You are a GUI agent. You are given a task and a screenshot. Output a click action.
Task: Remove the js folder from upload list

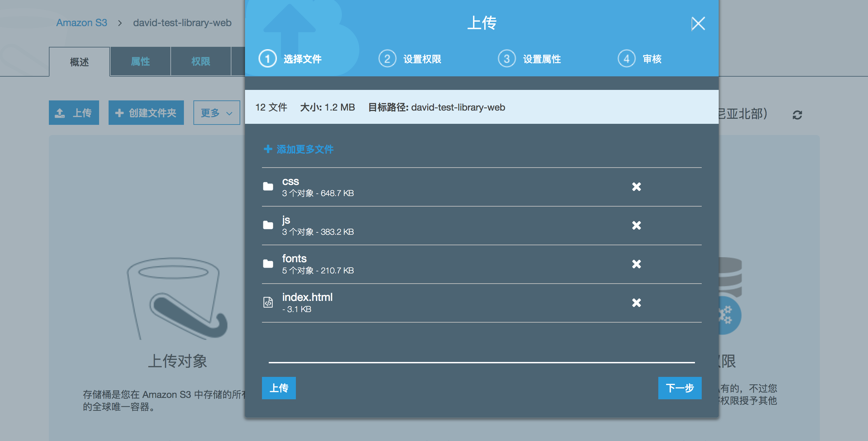click(x=636, y=225)
